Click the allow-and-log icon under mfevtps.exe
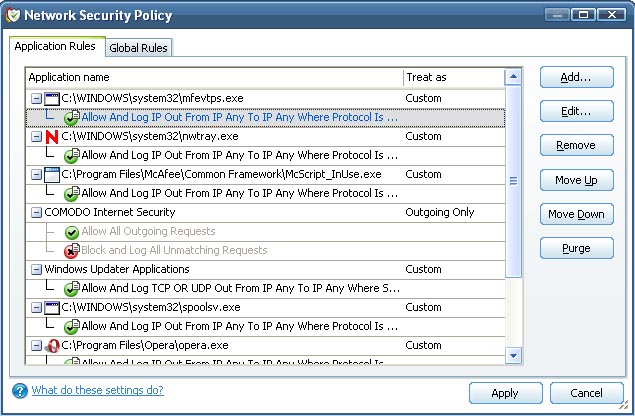The height and width of the screenshot is (416, 635). [72, 117]
